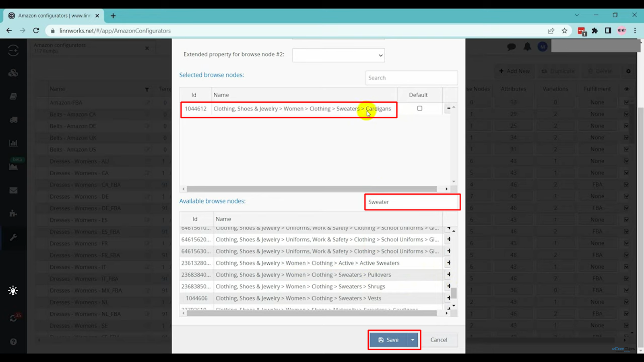Click the selected browse nodes horizontal scrollbar
The width and height of the screenshot is (644, 362).
coord(312,189)
